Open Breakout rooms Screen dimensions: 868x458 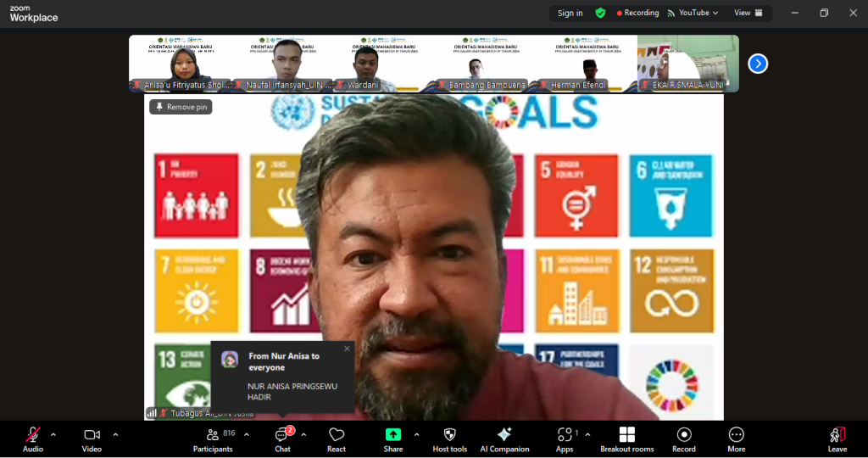click(626, 438)
